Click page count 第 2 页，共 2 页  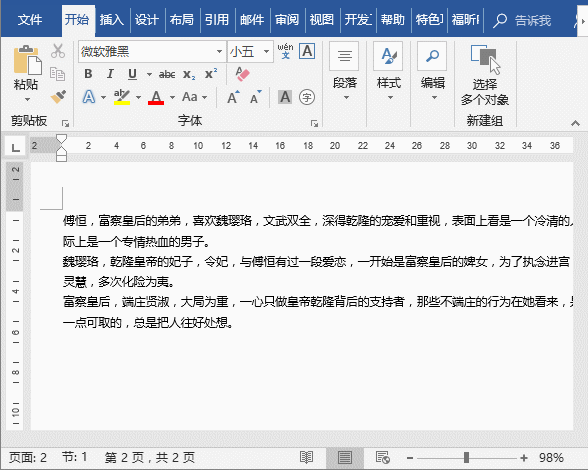click(150, 458)
